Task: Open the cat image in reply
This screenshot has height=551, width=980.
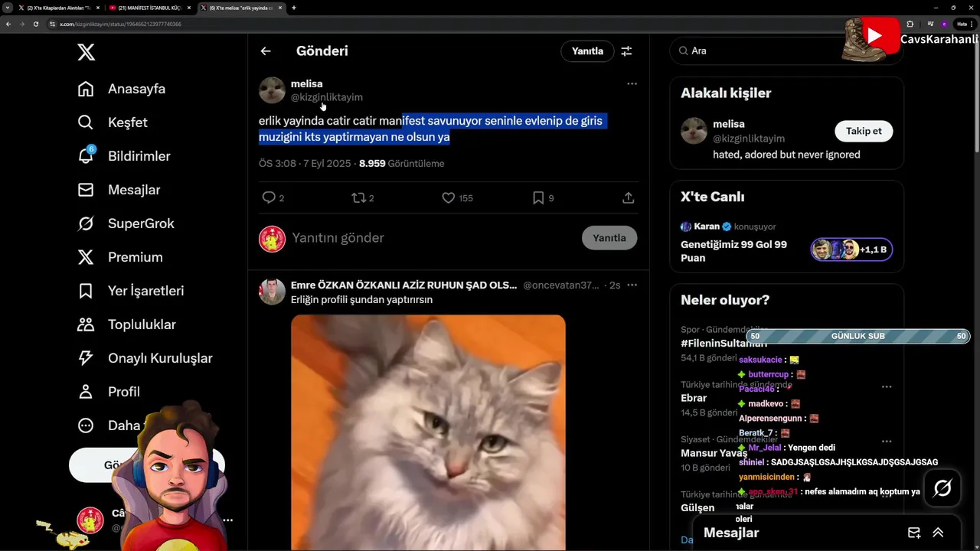Action: point(428,432)
